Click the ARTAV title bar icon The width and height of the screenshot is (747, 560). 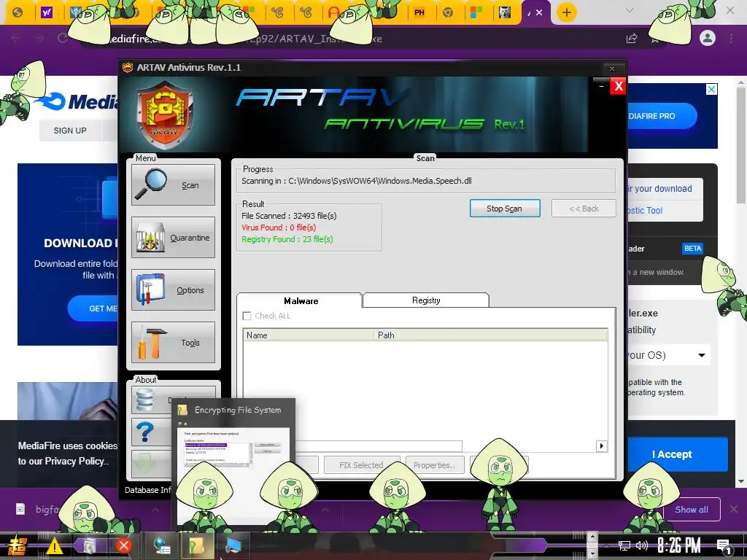[x=127, y=68]
